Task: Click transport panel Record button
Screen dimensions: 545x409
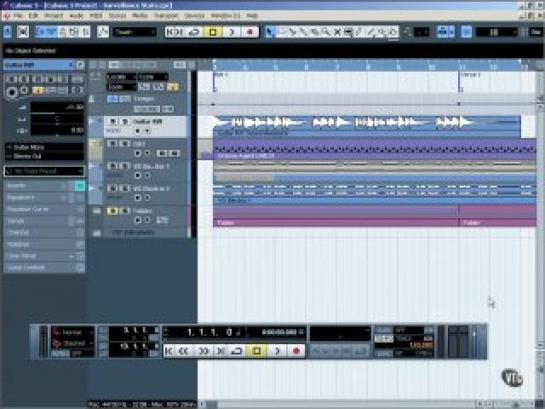Action: click(296, 351)
